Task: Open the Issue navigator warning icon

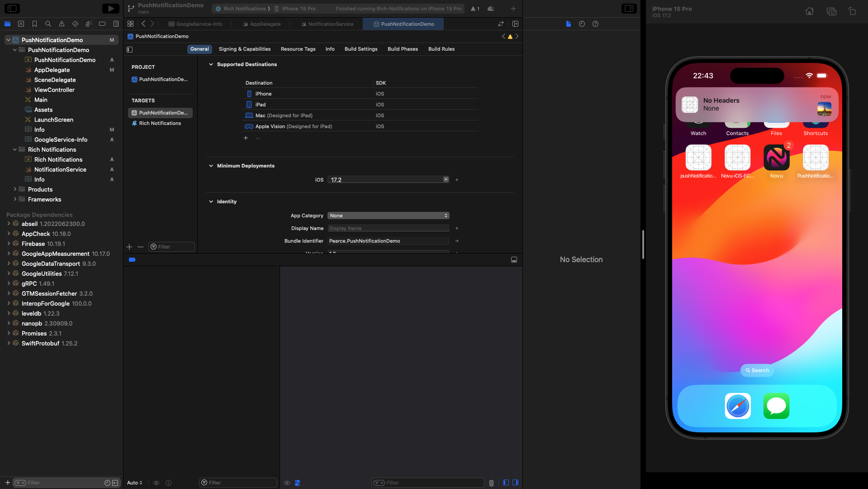Action: tap(62, 24)
